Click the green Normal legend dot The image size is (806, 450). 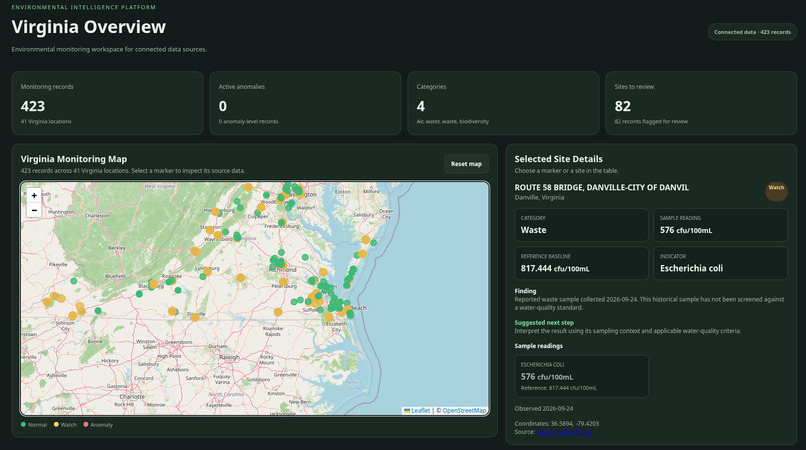(x=23, y=424)
